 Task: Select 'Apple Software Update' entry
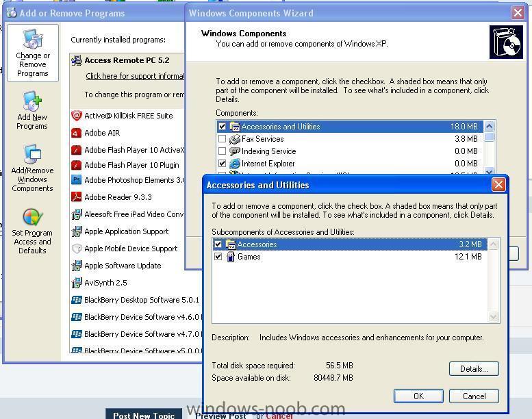(x=123, y=266)
